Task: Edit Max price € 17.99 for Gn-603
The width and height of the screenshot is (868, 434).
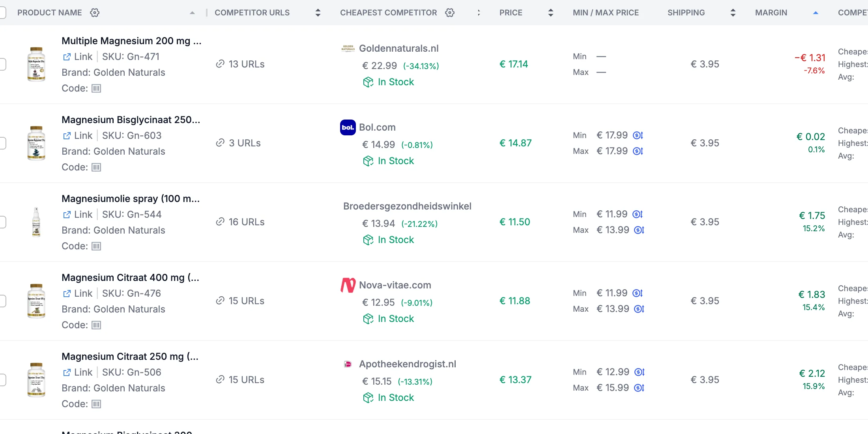Action: pos(638,151)
